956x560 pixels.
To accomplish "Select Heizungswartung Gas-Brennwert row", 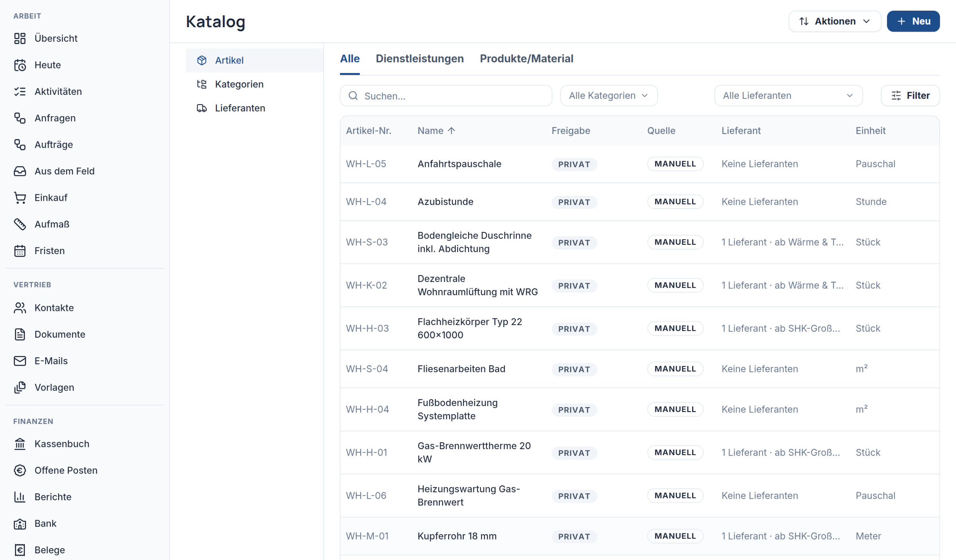I will (x=640, y=496).
